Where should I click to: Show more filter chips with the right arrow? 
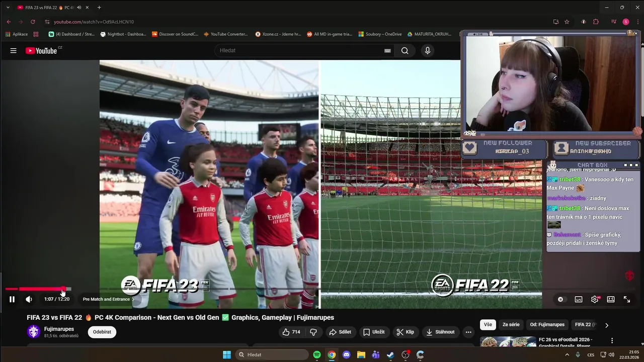pyautogui.click(x=607, y=325)
